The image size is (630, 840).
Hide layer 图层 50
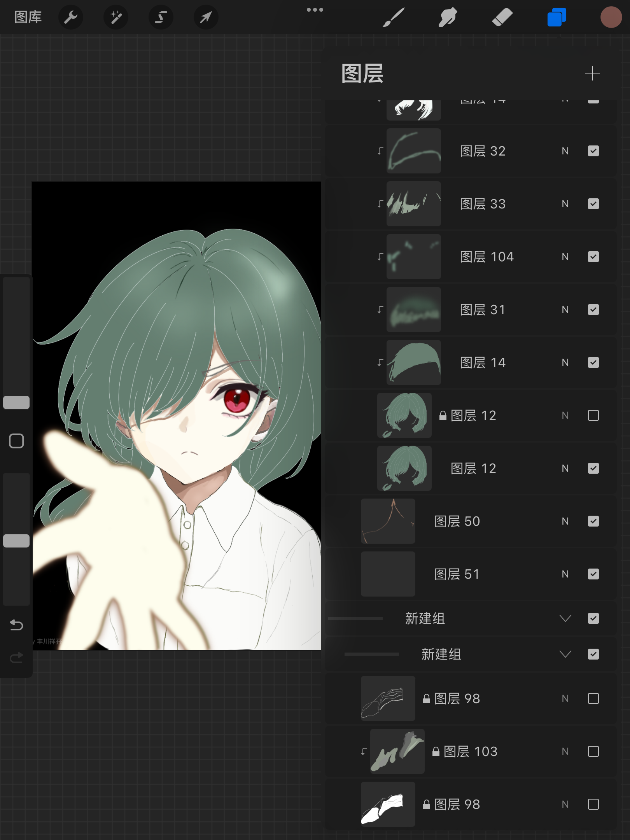[x=593, y=521]
